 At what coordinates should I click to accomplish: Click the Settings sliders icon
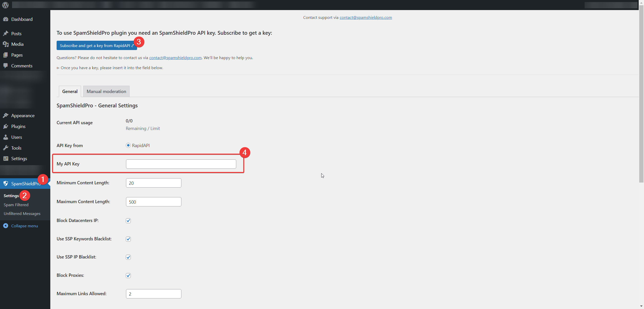click(6, 159)
